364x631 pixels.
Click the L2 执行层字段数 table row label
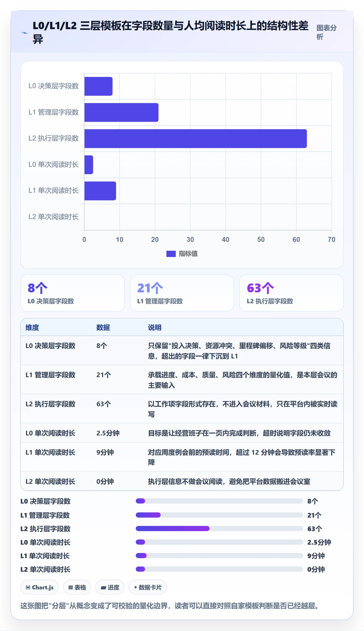point(50,404)
